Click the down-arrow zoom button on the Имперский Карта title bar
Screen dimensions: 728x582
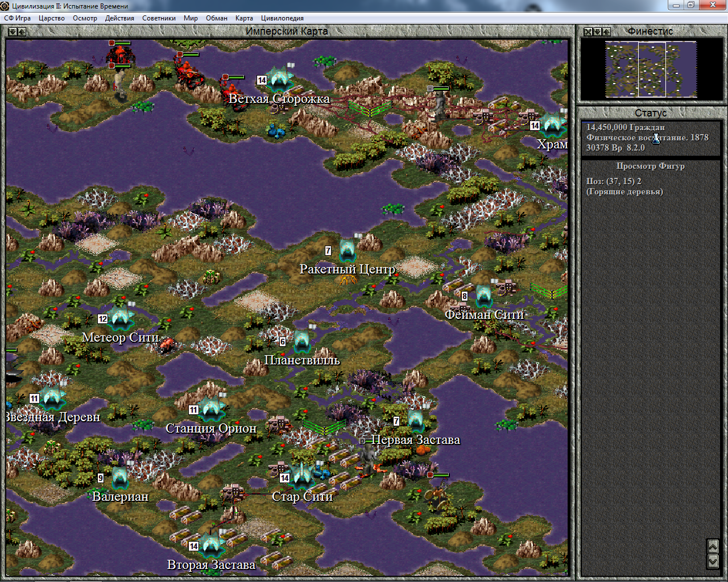tap(13, 32)
